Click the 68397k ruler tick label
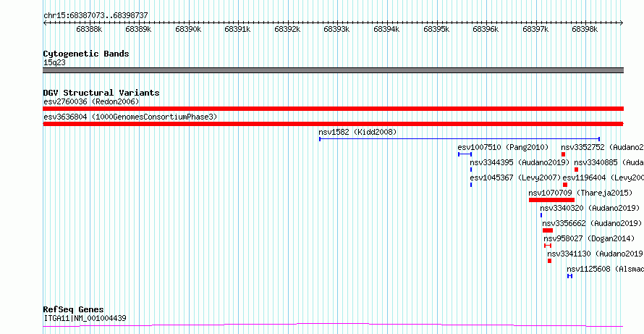 pos(535,30)
